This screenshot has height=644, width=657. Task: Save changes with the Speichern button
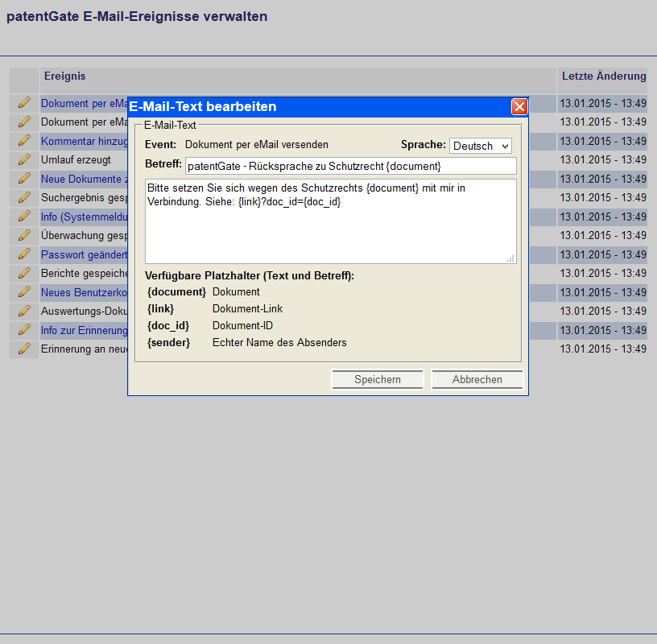tap(377, 380)
